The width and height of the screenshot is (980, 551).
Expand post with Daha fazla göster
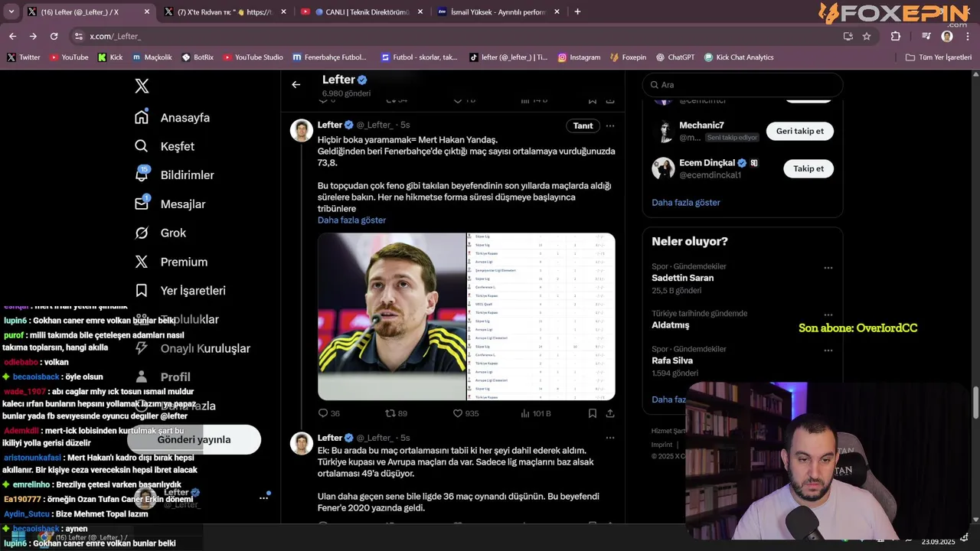tap(351, 220)
